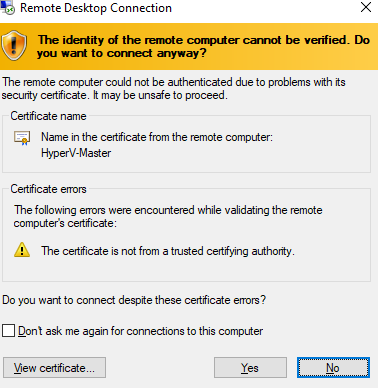Click the "following errors were encountered" description text
The image size is (378, 388).
[x=168, y=217]
